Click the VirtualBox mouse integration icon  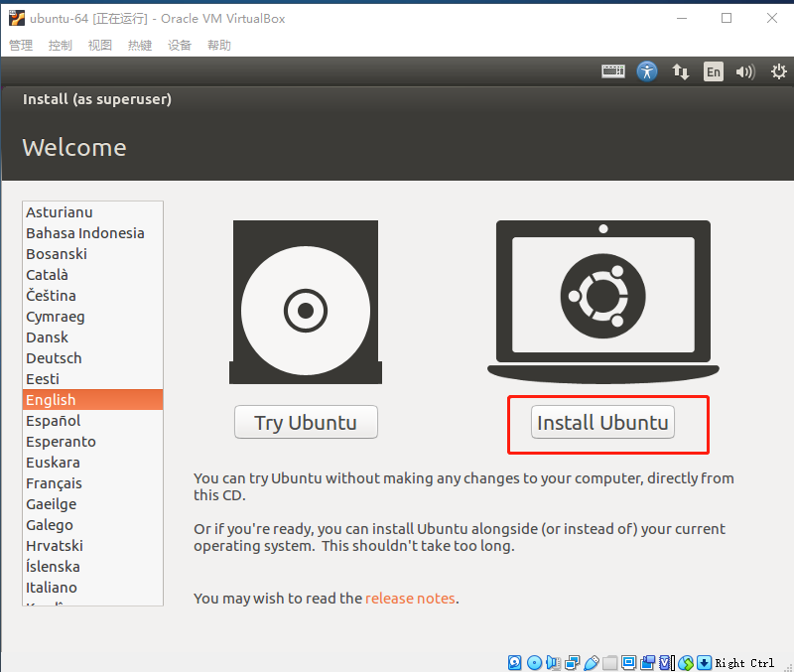click(686, 662)
